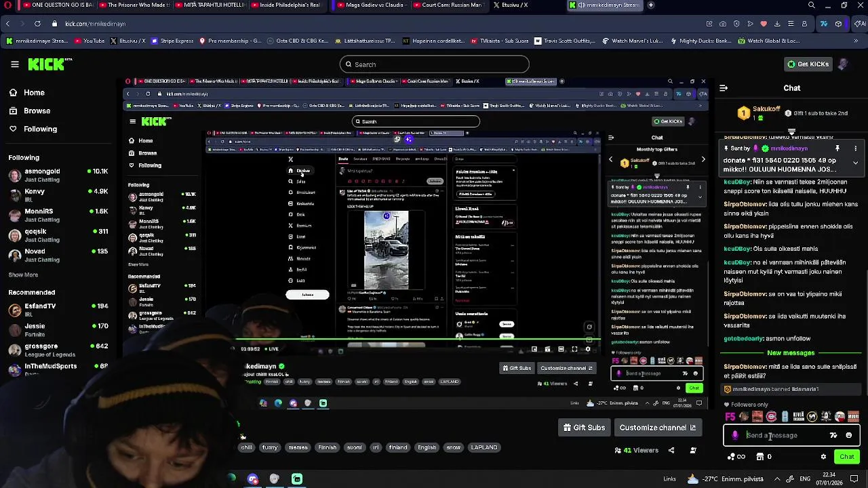Expand the pinned donate message chevron
Viewport: 868px width, 488px height.
pyautogui.click(x=855, y=163)
